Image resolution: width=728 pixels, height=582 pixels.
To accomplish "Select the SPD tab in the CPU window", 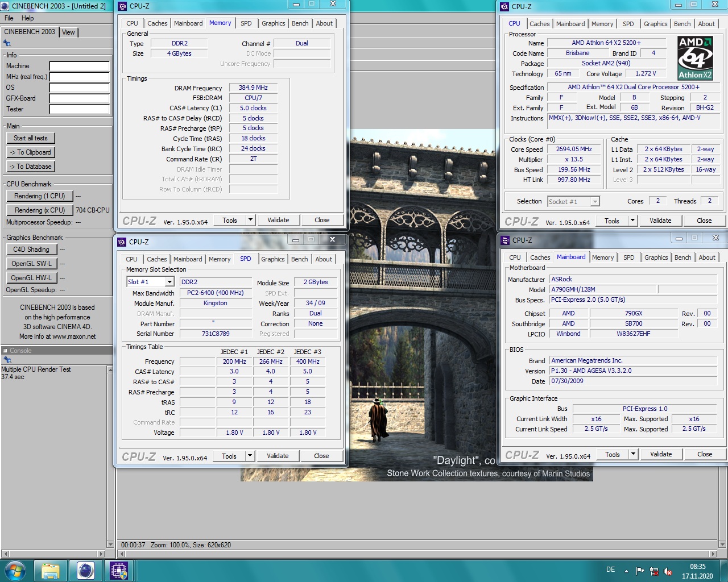I will click(628, 24).
